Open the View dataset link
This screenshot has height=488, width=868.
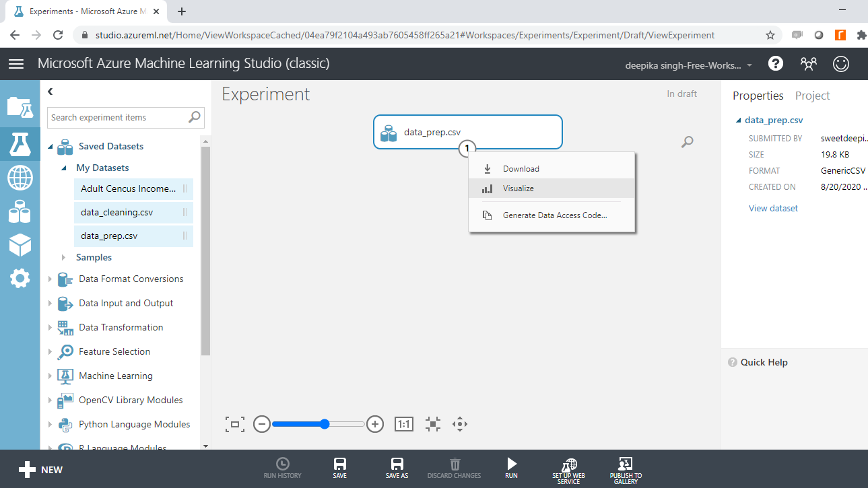(773, 209)
